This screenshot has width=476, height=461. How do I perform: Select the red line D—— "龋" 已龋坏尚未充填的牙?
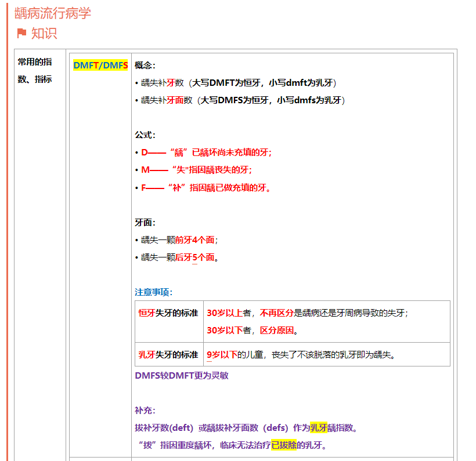(x=203, y=153)
